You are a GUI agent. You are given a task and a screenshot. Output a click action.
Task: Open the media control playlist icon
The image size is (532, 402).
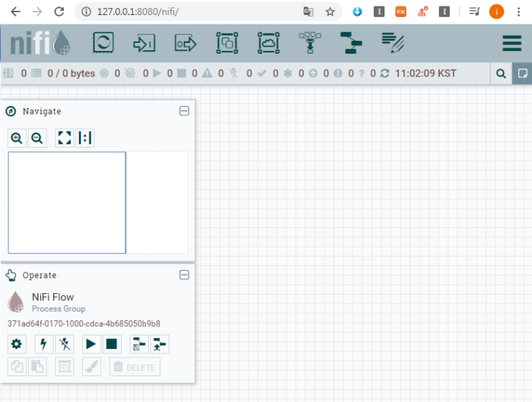(474, 12)
